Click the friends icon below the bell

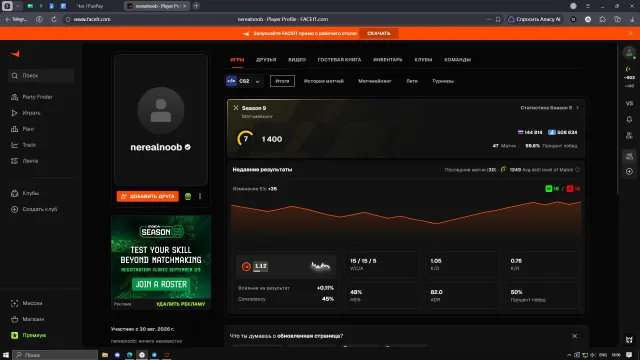click(x=629, y=135)
